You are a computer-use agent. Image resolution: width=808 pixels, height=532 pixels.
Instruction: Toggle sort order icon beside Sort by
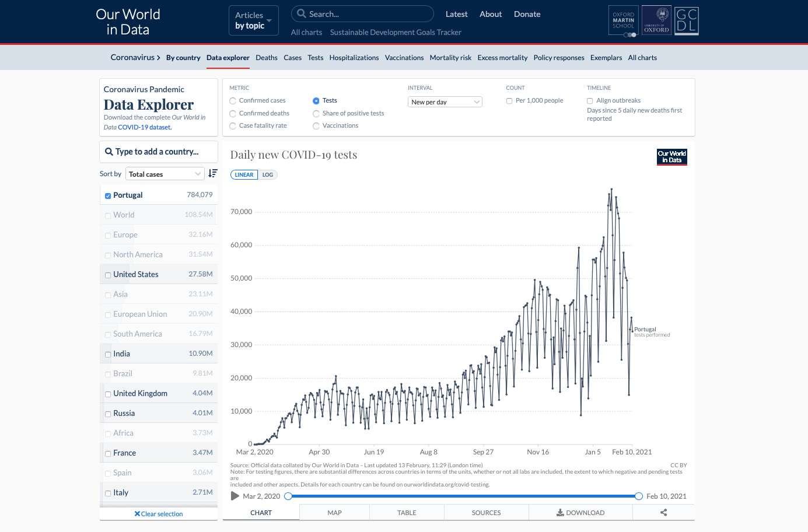pos(213,173)
